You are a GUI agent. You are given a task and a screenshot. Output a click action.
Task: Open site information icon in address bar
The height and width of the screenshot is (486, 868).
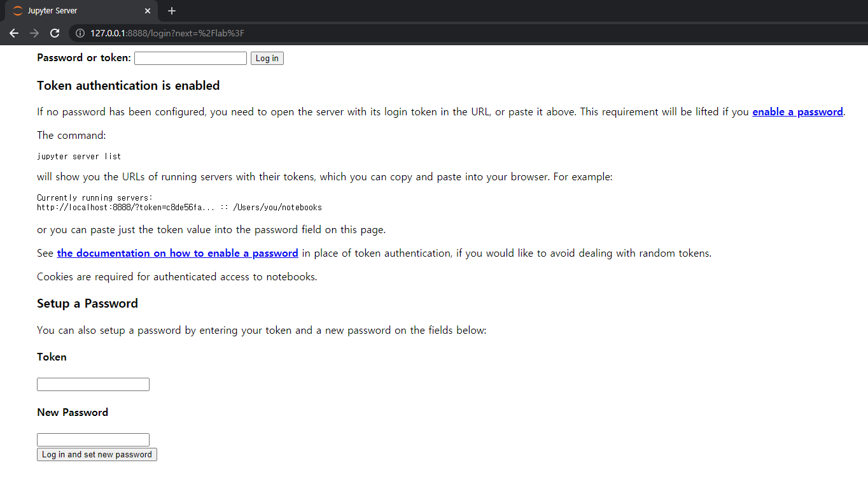click(x=80, y=33)
